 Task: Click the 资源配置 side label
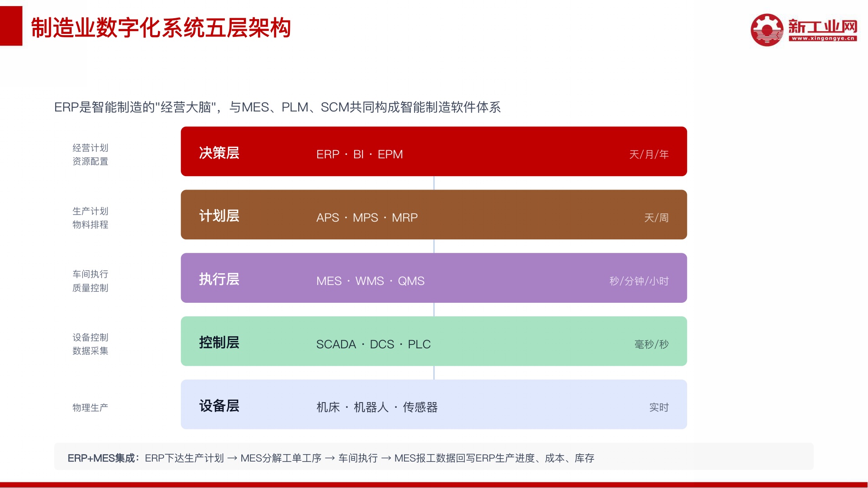coord(90,161)
